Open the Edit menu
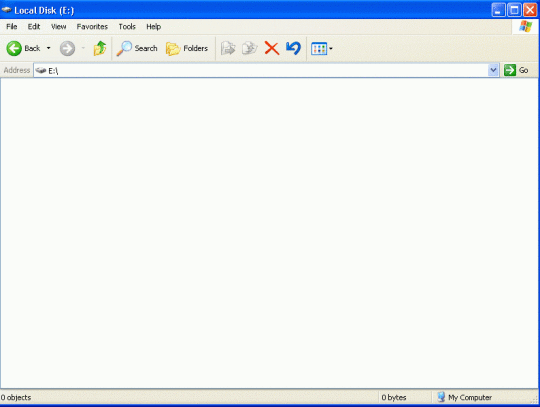The width and height of the screenshot is (540, 407). click(34, 27)
